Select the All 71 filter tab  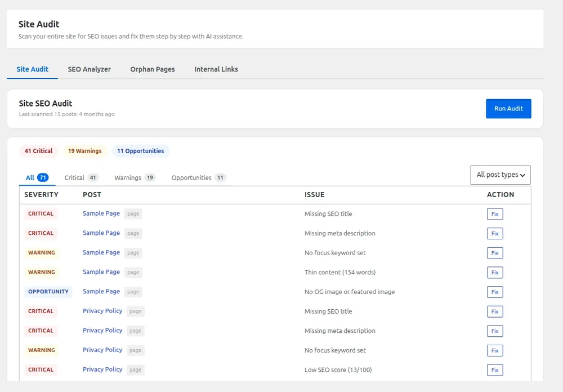37,177
